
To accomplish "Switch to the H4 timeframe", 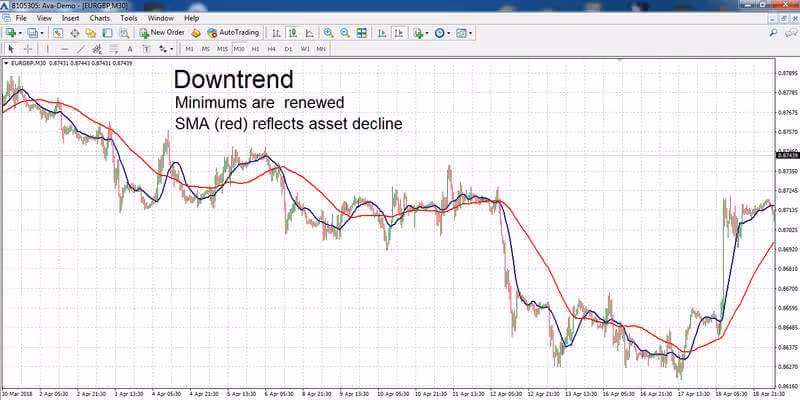I will pos(271,49).
